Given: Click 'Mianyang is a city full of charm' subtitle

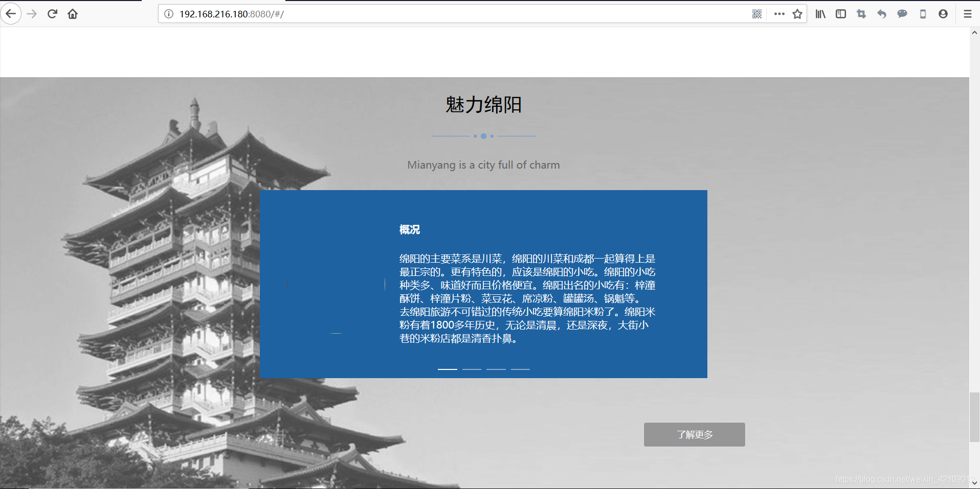Looking at the screenshot, I should point(483,165).
